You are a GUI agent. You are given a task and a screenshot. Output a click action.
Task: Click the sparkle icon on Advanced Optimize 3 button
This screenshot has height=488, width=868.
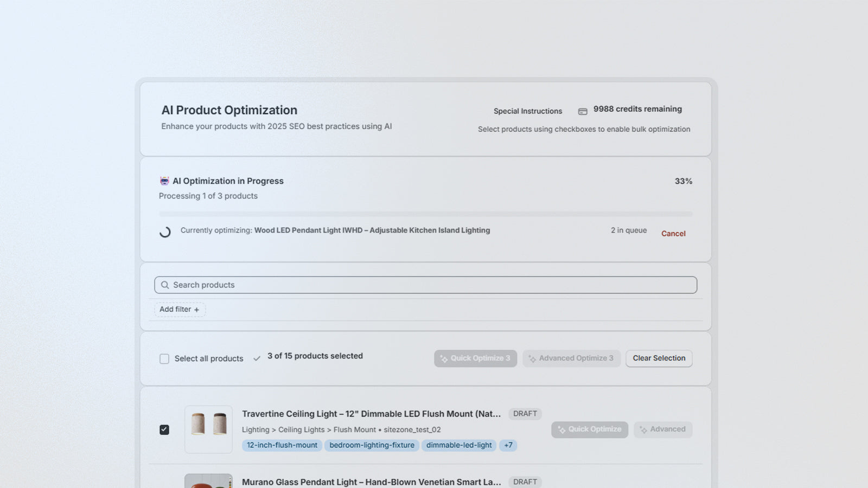(533, 358)
